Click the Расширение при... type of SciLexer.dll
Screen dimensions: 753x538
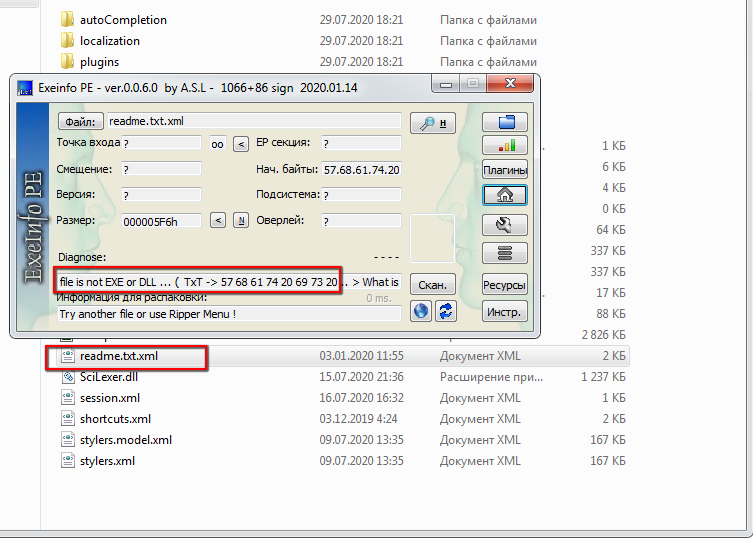click(491, 377)
